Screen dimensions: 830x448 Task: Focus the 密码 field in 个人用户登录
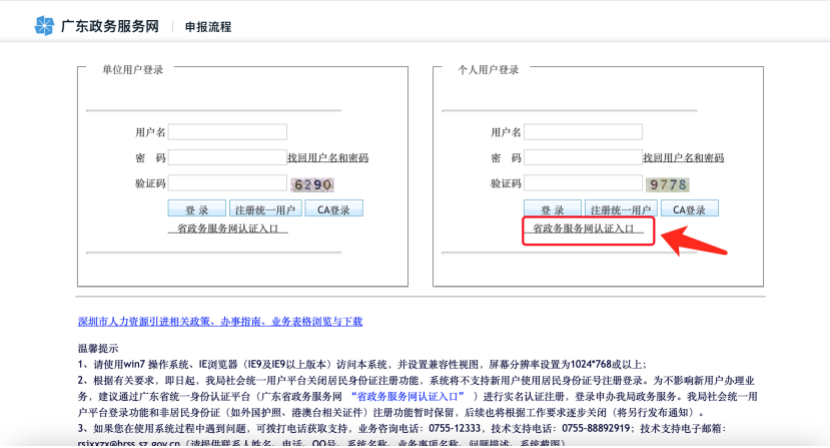[x=583, y=157]
